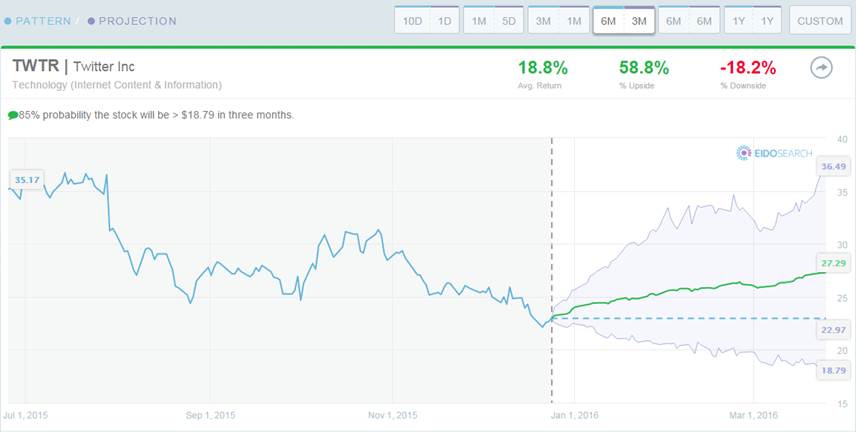Click the 36.49 upper projection label
Viewport: 856px width, 432px height.
click(x=833, y=167)
